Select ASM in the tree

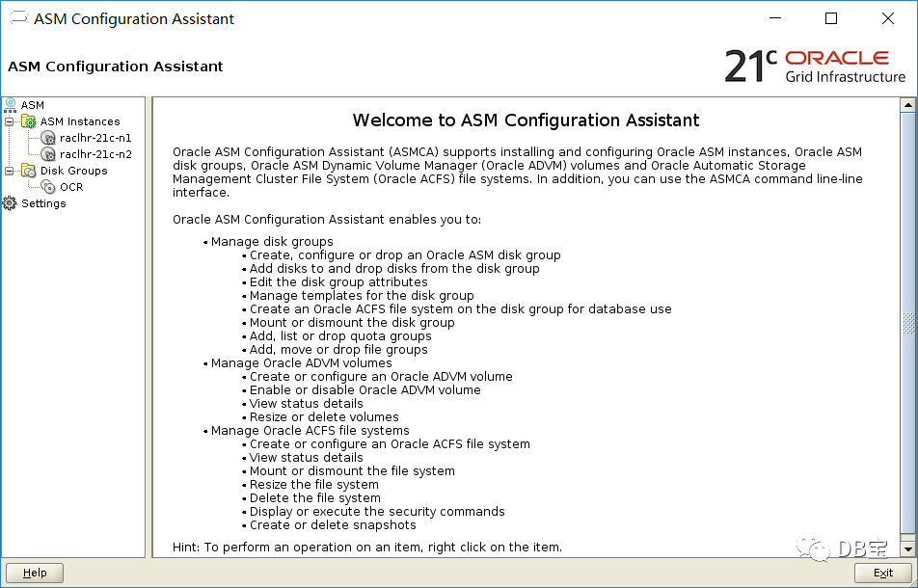coord(32,105)
